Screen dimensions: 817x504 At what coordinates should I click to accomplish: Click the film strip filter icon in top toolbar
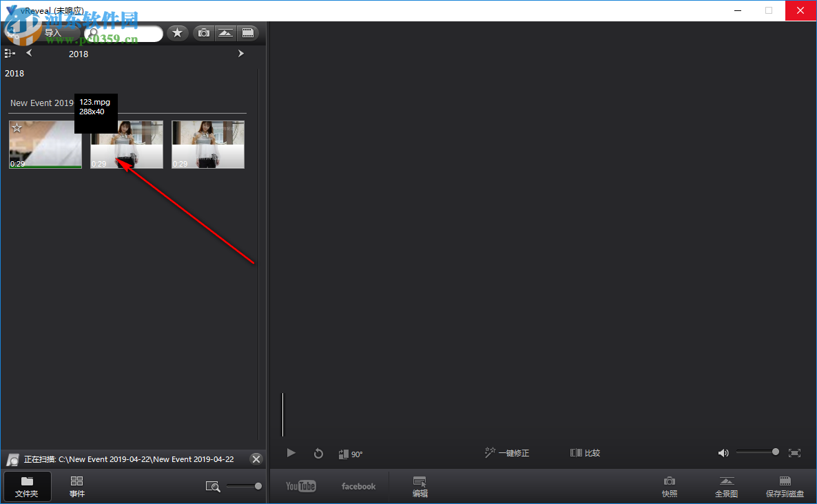click(x=248, y=33)
